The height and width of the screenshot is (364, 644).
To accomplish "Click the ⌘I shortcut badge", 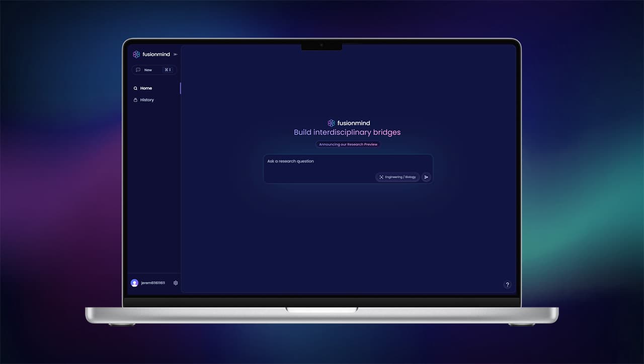I will click(168, 70).
